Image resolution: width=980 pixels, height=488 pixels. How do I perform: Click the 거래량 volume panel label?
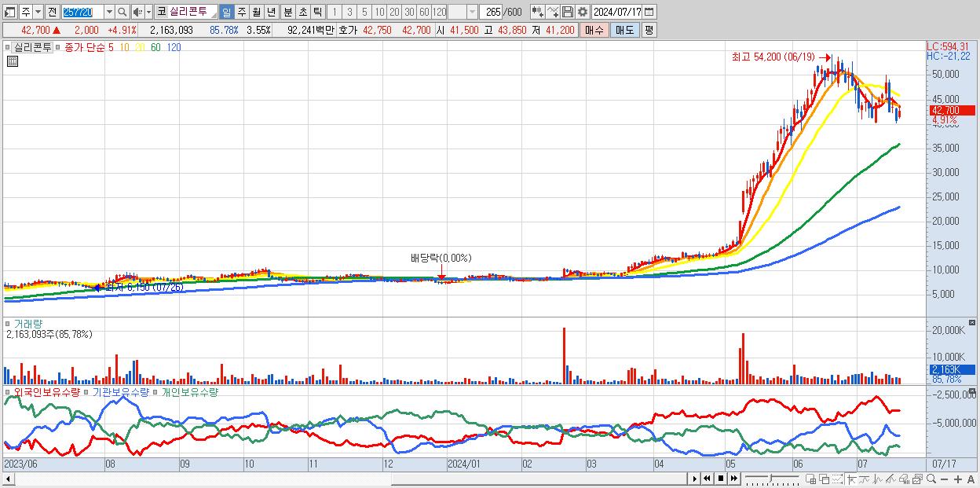point(28,323)
